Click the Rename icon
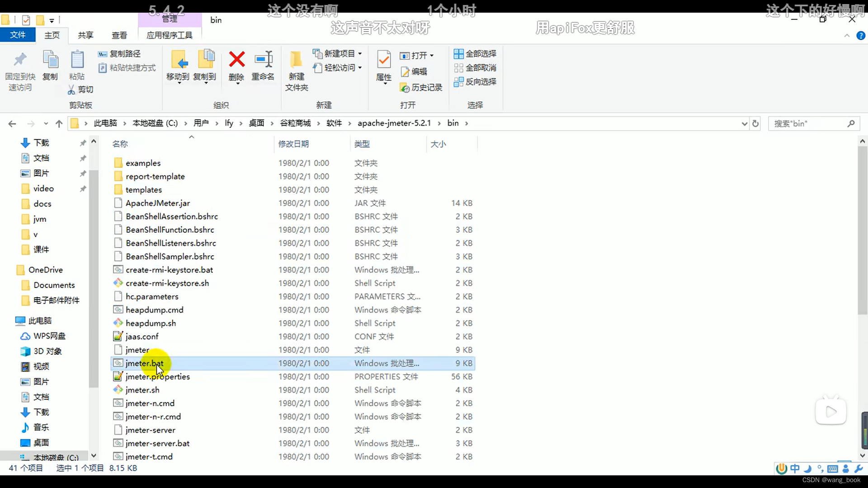Screen dimensions: 868x488 263,60
